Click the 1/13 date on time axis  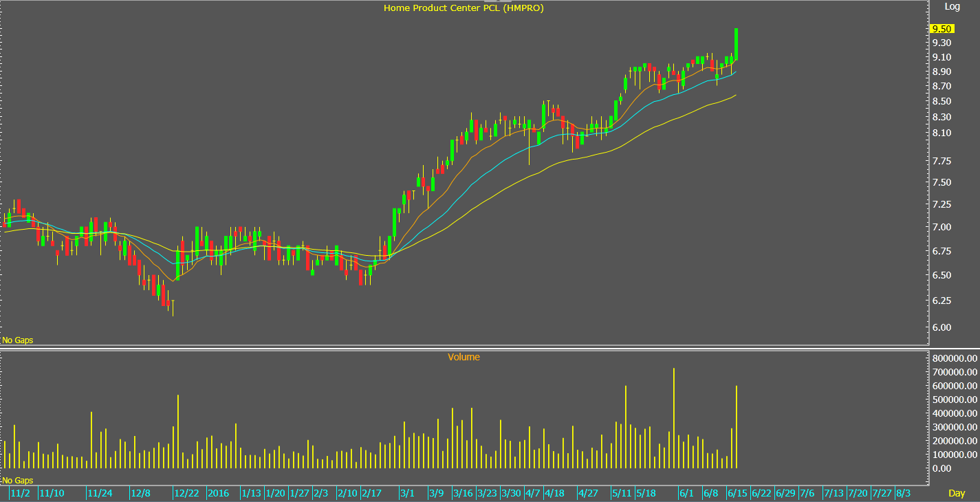click(x=251, y=493)
